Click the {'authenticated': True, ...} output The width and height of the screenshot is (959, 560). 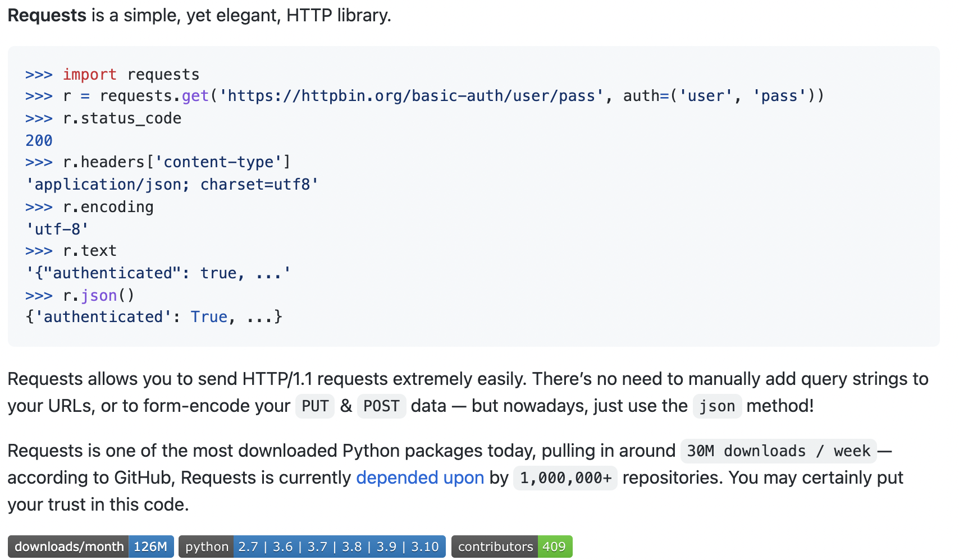[x=154, y=317]
